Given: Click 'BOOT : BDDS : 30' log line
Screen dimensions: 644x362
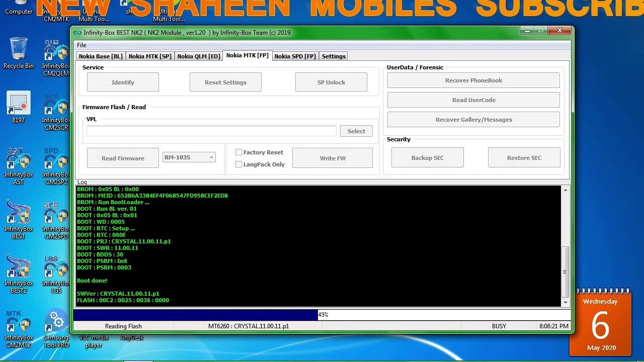Looking at the screenshot, I should click(x=100, y=254).
